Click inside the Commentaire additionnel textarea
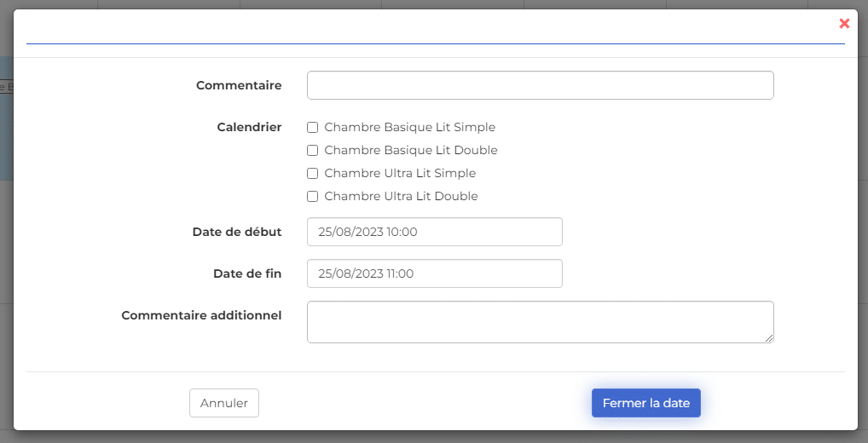This screenshot has height=443, width=868. (541, 322)
